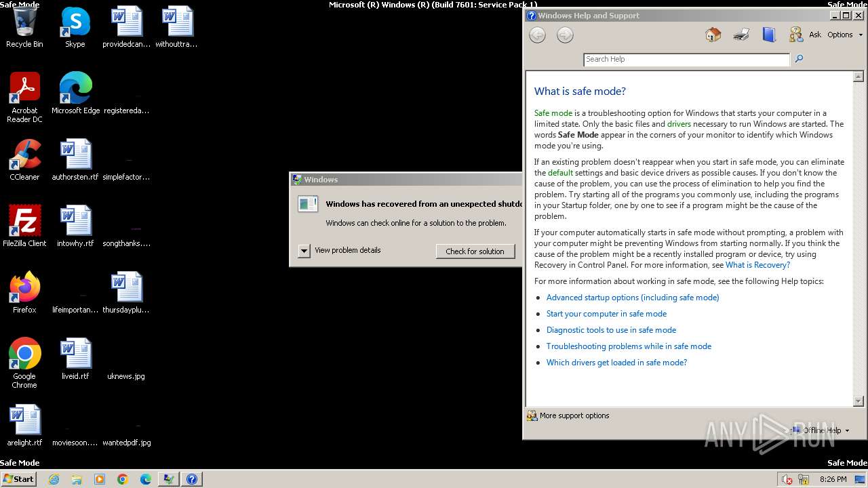Follow the 'default' definition link
Screen dimensions: 868x488
coord(560,173)
